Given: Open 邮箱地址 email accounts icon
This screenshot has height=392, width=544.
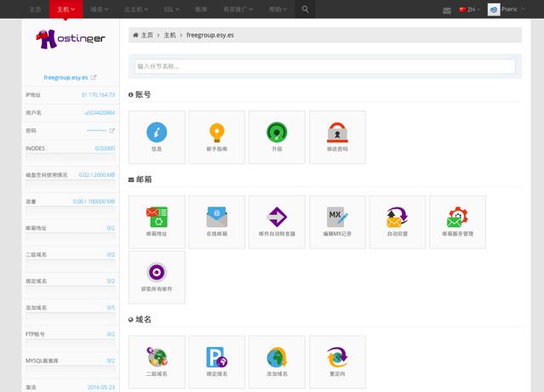Looking at the screenshot, I should (x=157, y=219).
